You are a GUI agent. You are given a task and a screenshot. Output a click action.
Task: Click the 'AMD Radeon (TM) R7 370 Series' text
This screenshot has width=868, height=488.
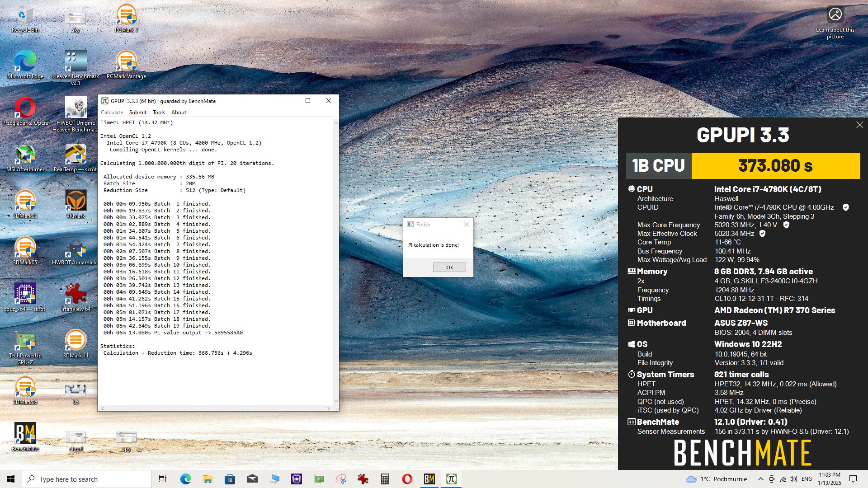click(x=774, y=310)
